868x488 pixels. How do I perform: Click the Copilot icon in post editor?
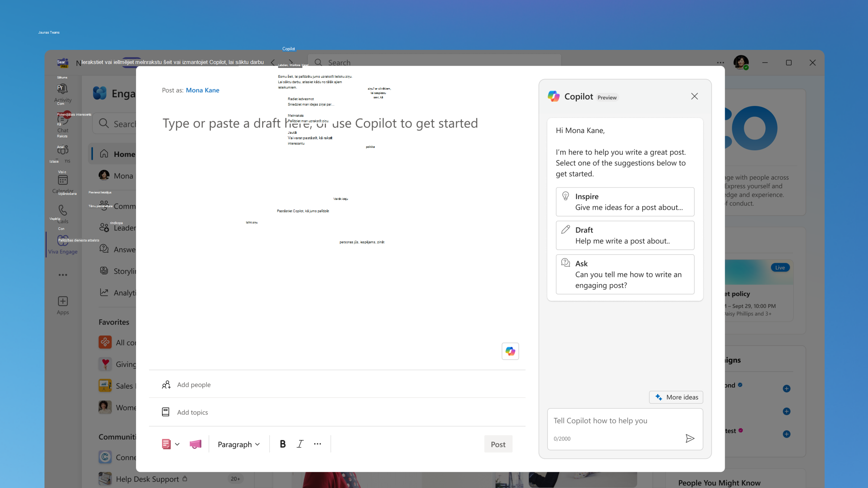(x=510, y=351)
